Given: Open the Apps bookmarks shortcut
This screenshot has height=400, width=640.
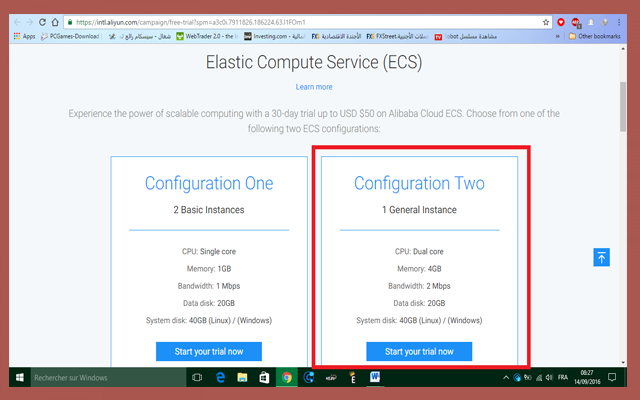Looking at the screenshot, I should pos(24,36).
